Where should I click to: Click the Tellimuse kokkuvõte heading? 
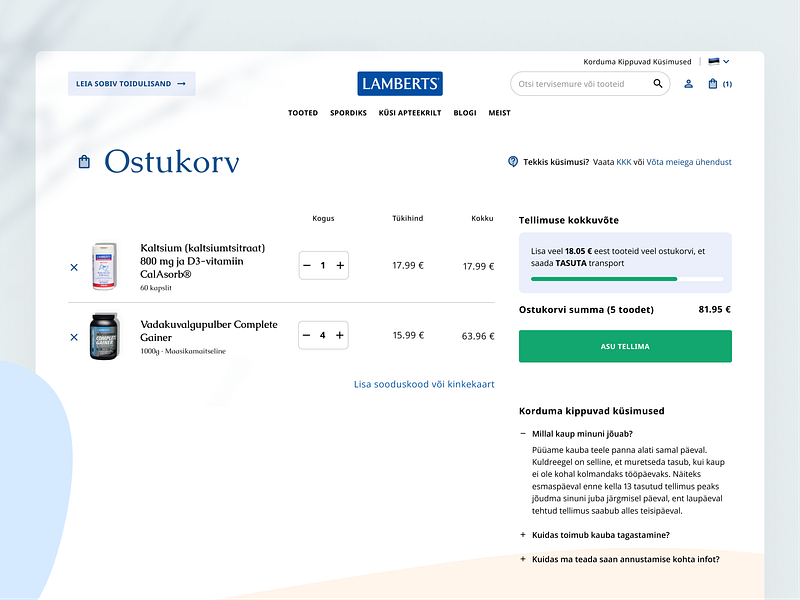point(569,220)
